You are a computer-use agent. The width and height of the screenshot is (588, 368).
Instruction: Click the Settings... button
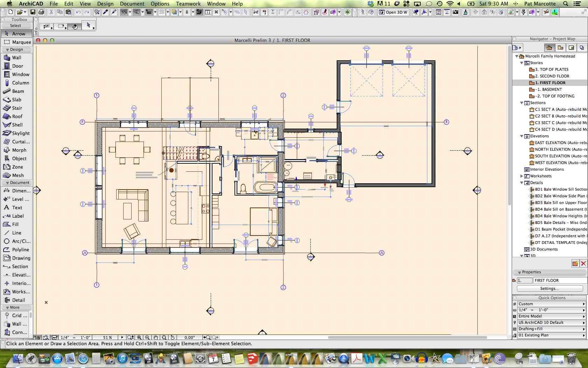549,288
